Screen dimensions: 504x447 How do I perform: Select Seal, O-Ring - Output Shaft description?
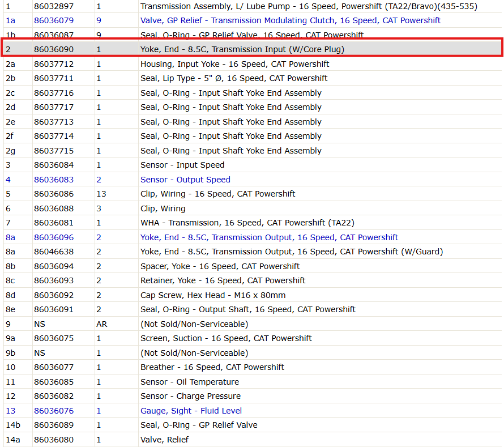point(248,309)
